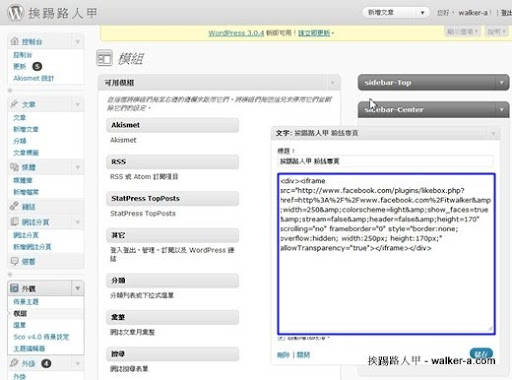The height and width of the screenshot is (380, 512).
Task: Open the 文章標籤 submenu item
Action: [x=26, y=153]
